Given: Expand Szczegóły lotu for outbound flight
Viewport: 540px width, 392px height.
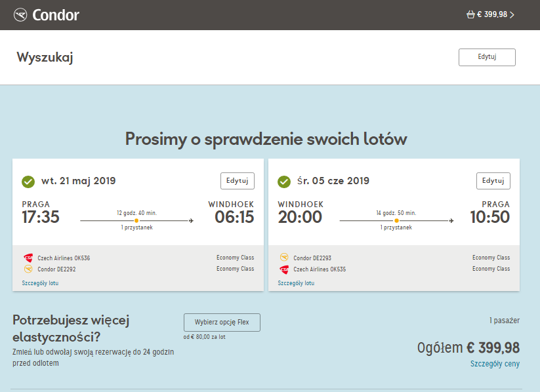Looking at the screenshot, I should (40, 283).
